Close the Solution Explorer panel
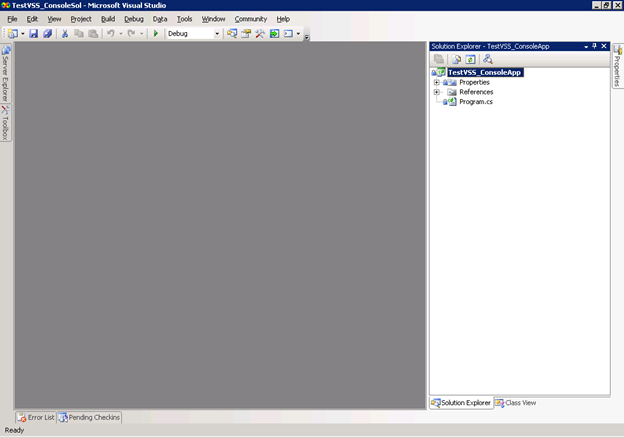Image resolution: width=624 pixels, height=438 pixels. 604,46
